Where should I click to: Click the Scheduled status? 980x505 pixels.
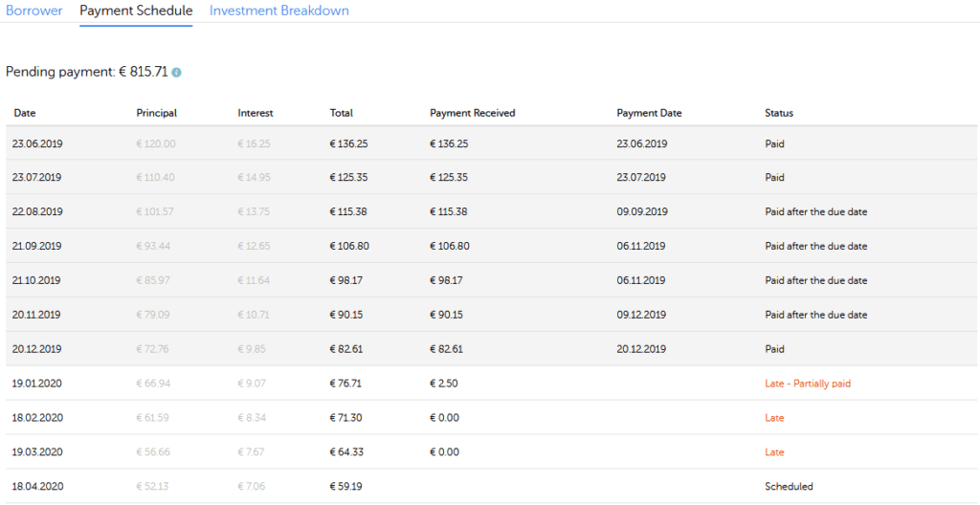pyautogui.click(x=789, y=486)
